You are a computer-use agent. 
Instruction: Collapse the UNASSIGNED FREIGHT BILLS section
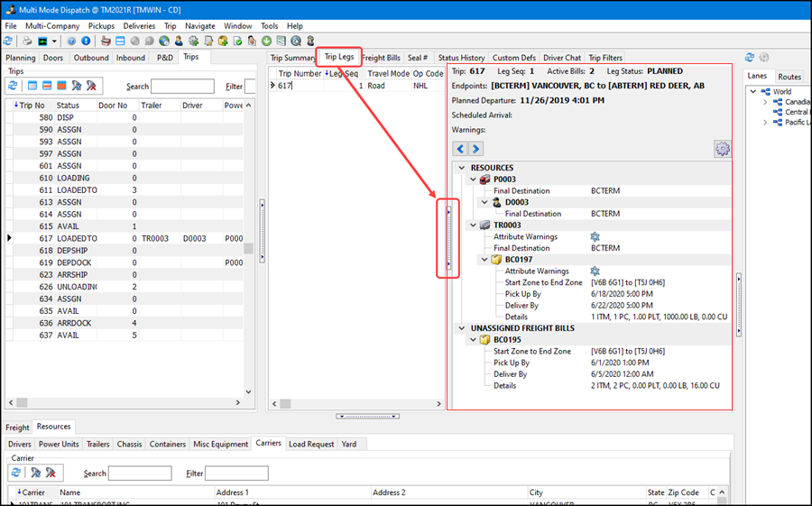(462, 328)
